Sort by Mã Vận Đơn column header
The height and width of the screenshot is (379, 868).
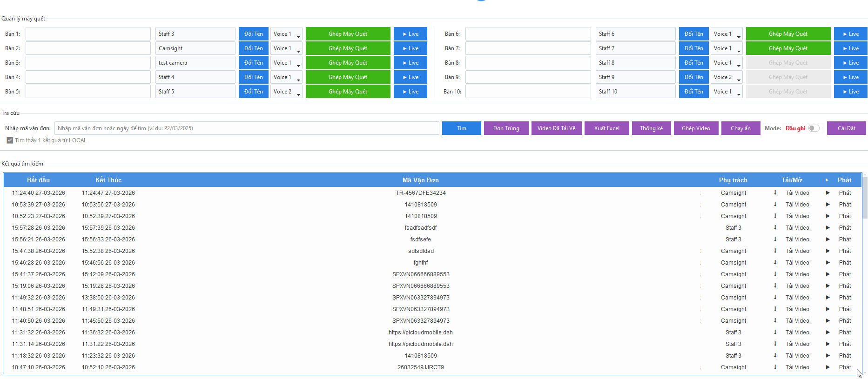(420, 180)
